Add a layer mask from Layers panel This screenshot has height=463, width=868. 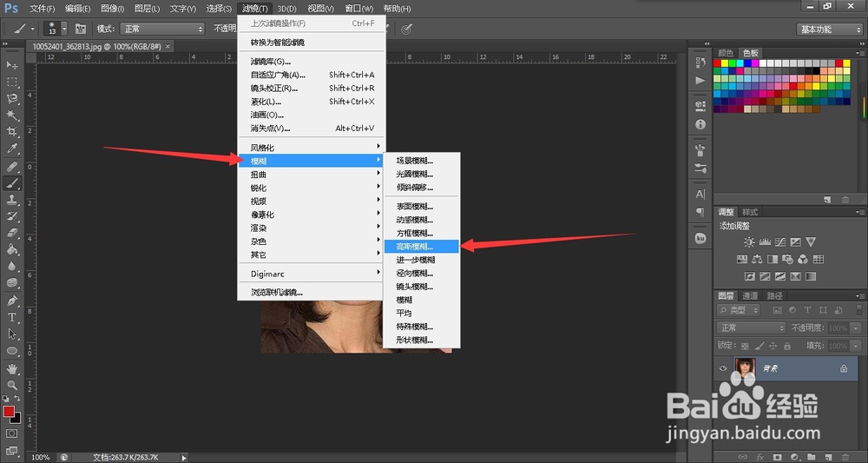(x=777, y=458)
